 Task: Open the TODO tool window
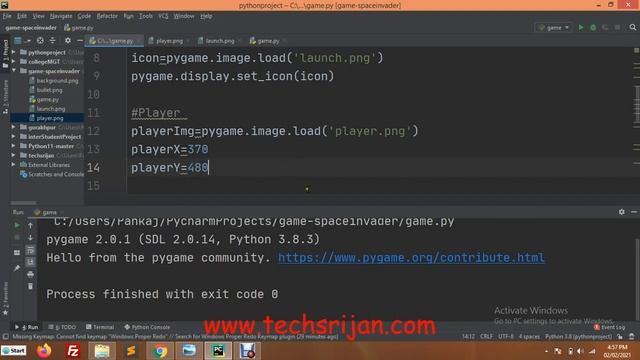pos(62,327)
